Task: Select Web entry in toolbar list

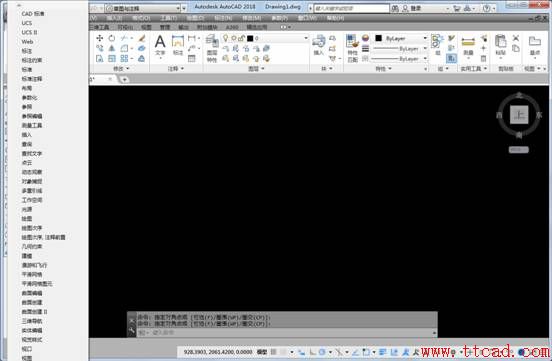Action: [27, 42]
